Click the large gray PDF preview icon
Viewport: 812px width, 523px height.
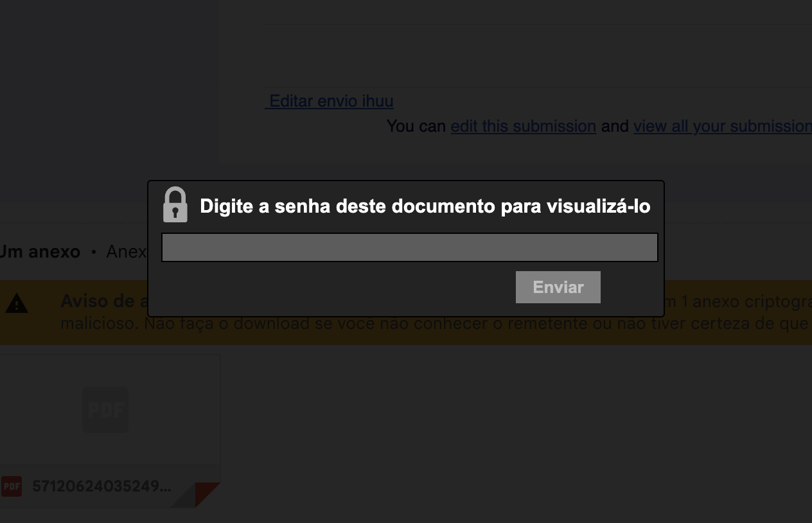click(x=105, y=410)
